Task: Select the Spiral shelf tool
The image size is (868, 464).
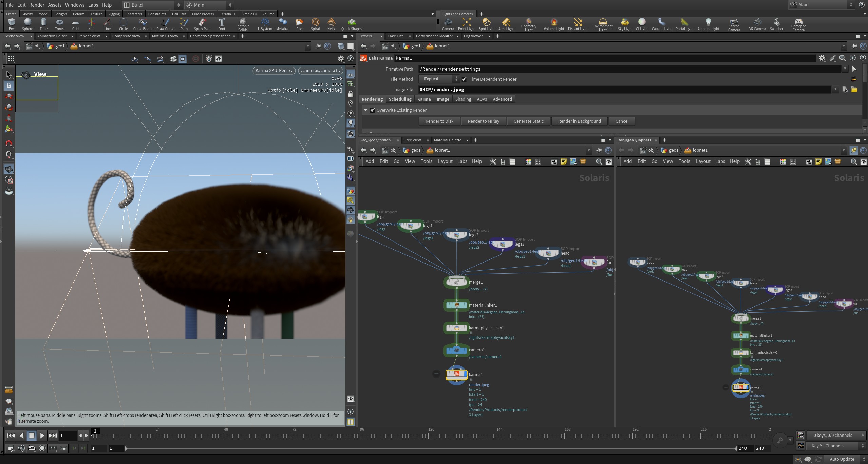Action: [x=315, y=24]
